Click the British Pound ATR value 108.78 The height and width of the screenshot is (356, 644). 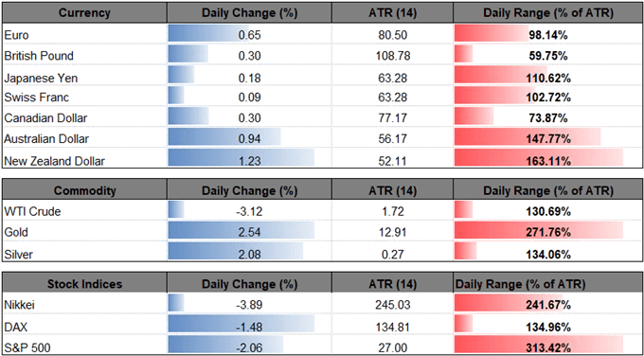tap(392, 56)
